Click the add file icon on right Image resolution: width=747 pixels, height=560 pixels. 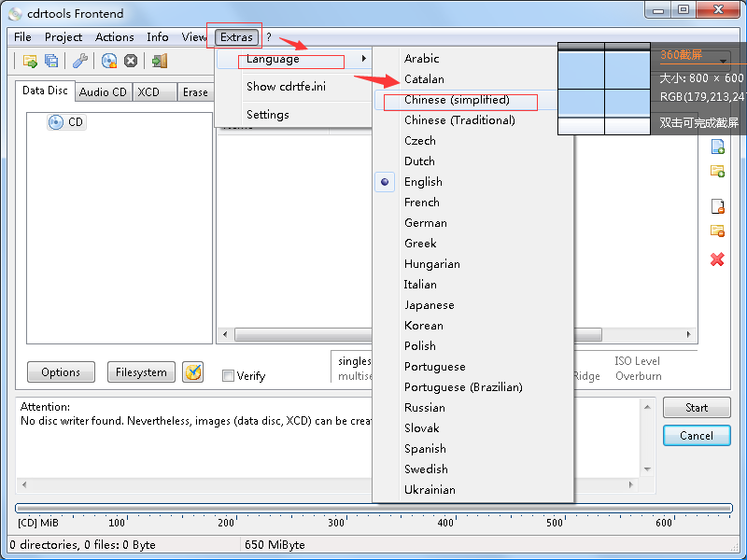(717, 147)
